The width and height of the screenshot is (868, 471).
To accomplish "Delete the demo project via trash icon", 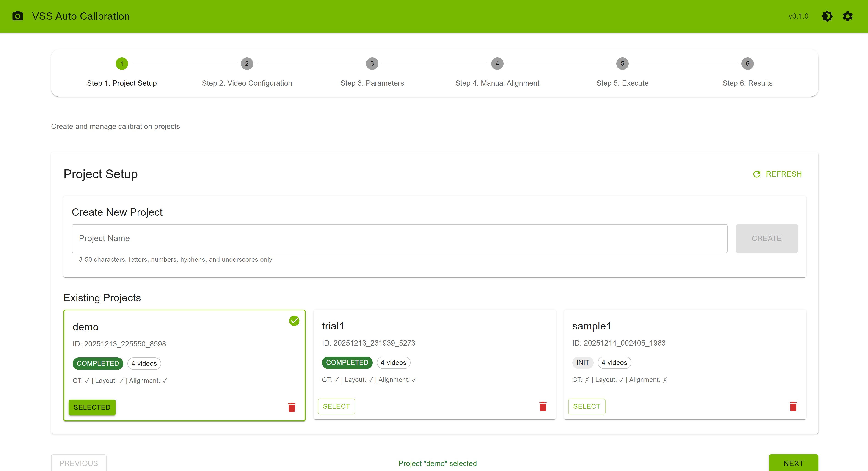I will (292, 407).
